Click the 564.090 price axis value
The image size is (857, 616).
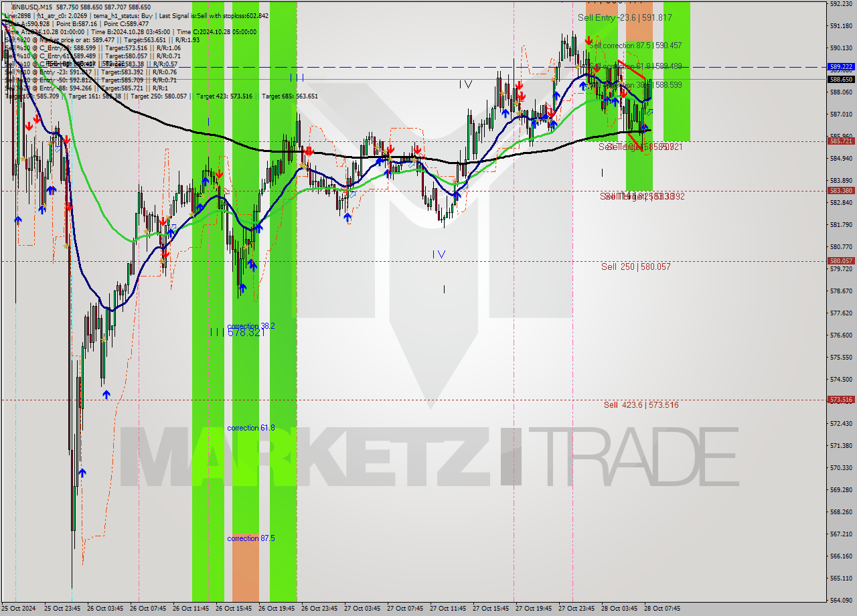(841, 600)
